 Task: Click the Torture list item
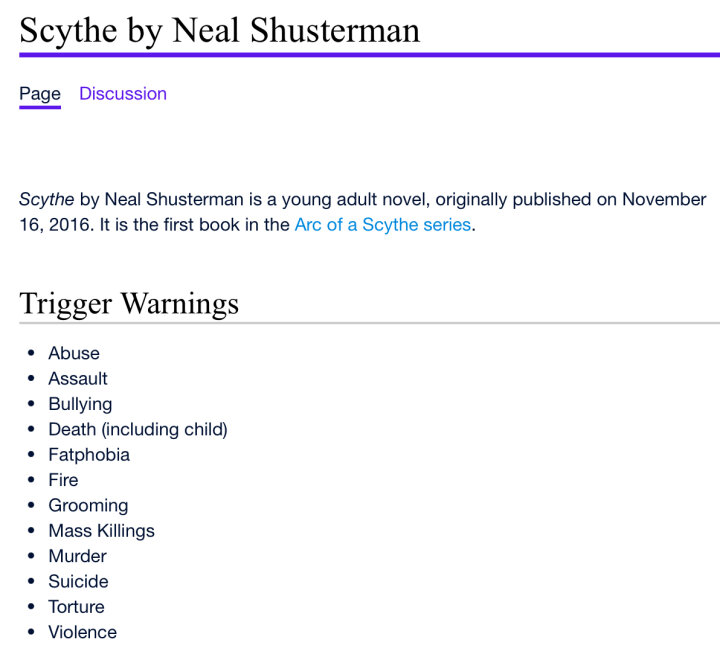point(77,607)
